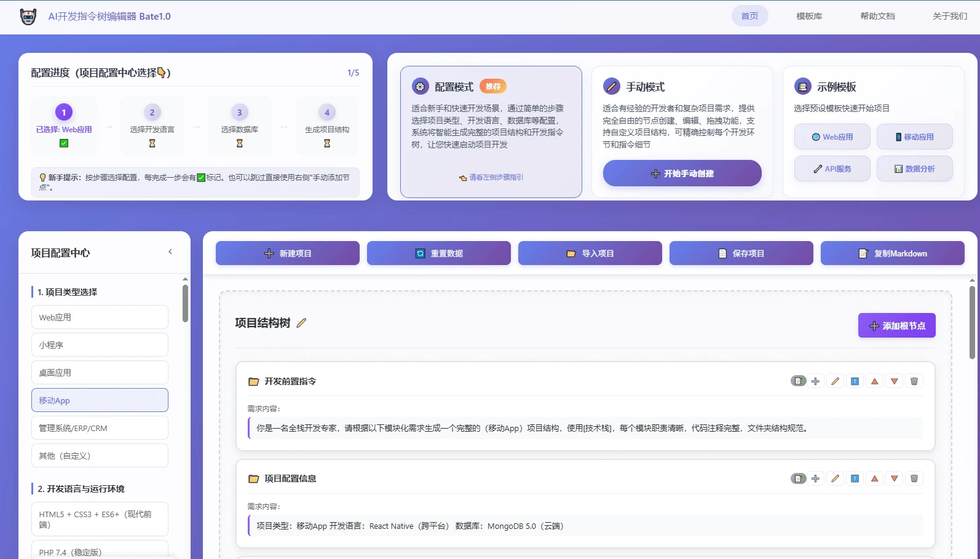Move 项目配置信息 node up with triangle icon
This screenshot has height=559, width=980.
[x=874, y=478]
